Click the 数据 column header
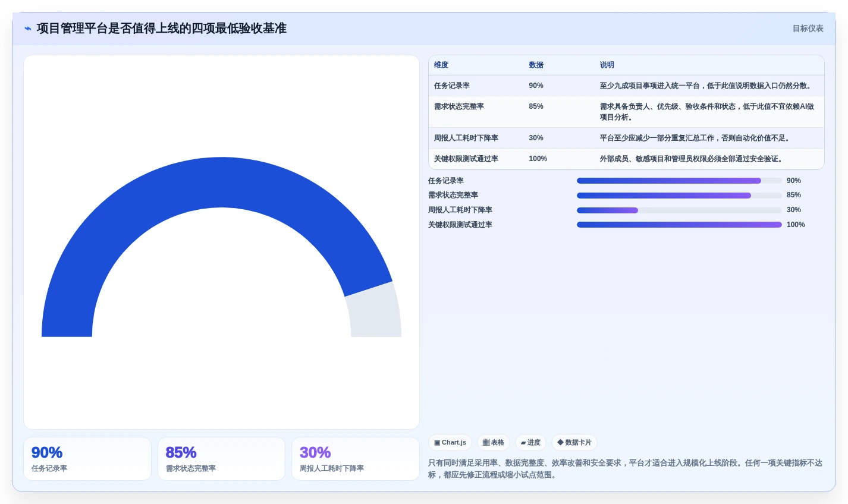Viewport: 848px width, 504px height. pos(536,65)
